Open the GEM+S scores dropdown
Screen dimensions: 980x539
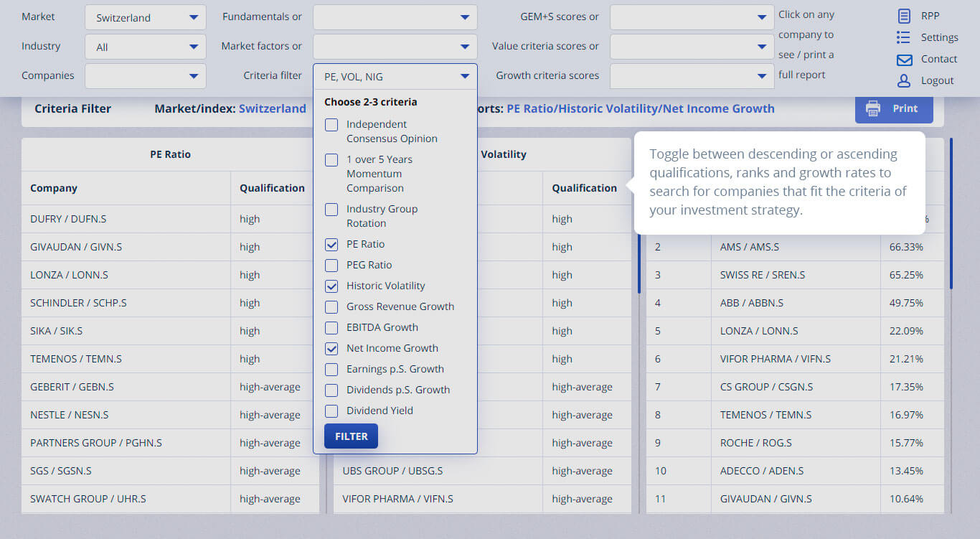click(692, 18)
